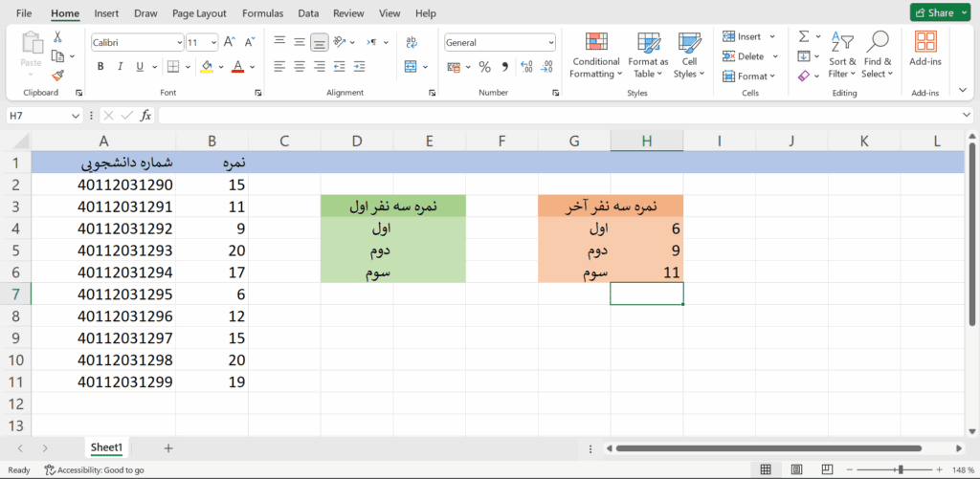This screenshot has height=479, width=980.
Task: Click the Increase Font Size icon
Action: 229,42
